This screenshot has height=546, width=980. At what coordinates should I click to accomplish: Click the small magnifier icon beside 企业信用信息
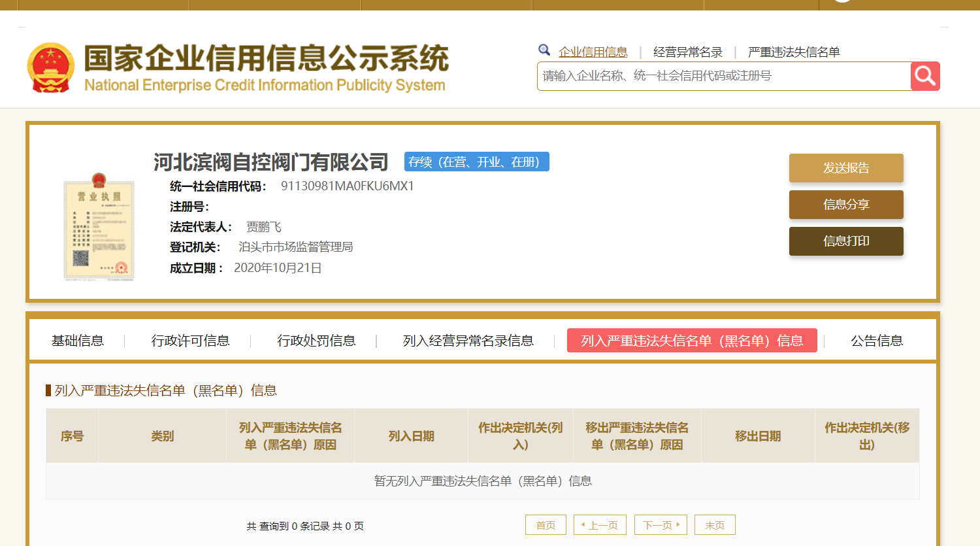coord(544,50)
